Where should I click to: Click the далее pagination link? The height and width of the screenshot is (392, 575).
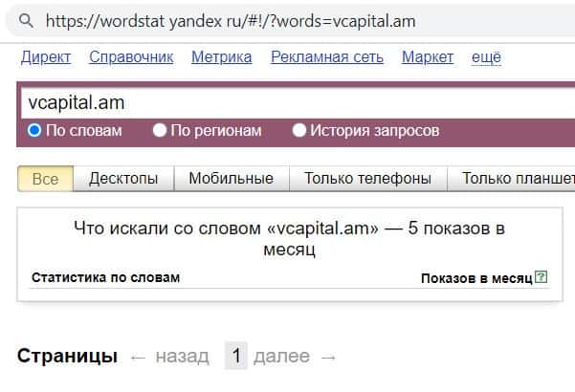click(281, 356)
